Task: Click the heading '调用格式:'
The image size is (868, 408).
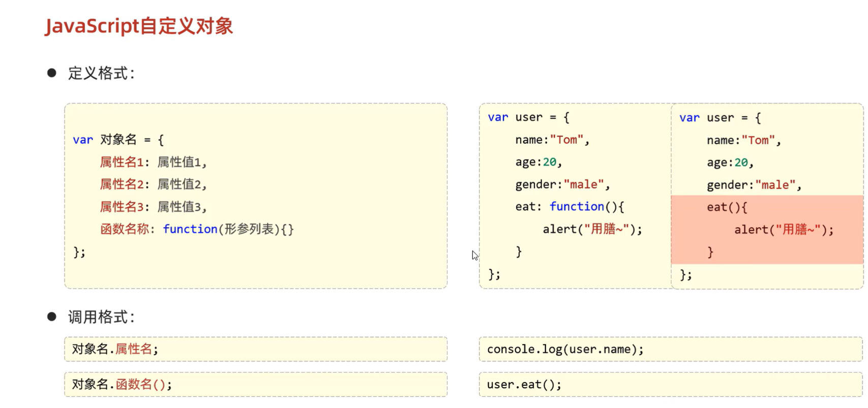Action: 101,317
